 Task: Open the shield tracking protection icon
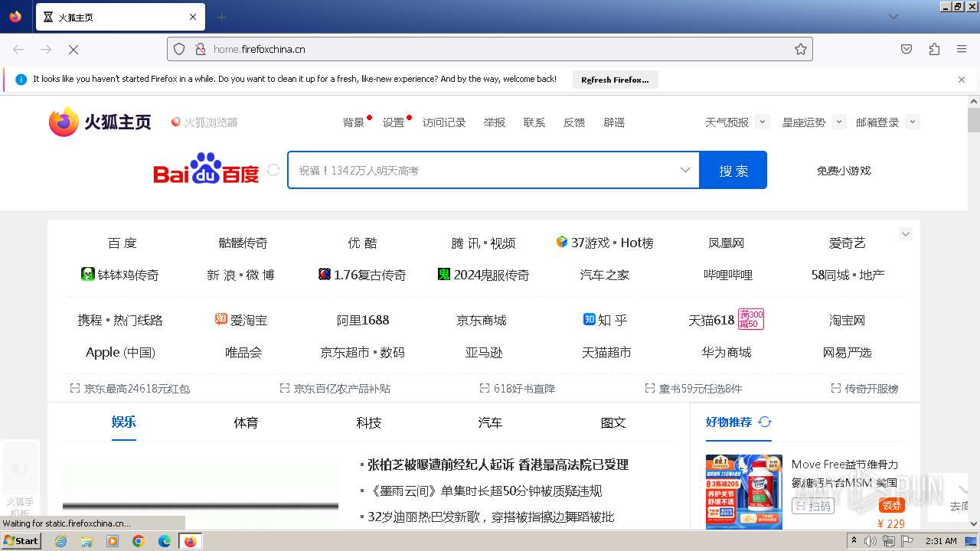coord(179,49)
